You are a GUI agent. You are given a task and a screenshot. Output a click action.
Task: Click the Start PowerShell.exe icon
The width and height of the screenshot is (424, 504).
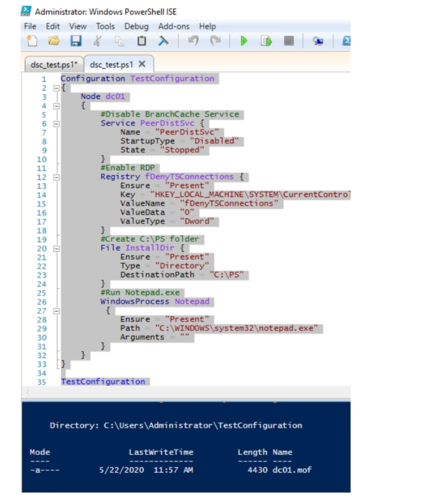[x=346, y=41]
